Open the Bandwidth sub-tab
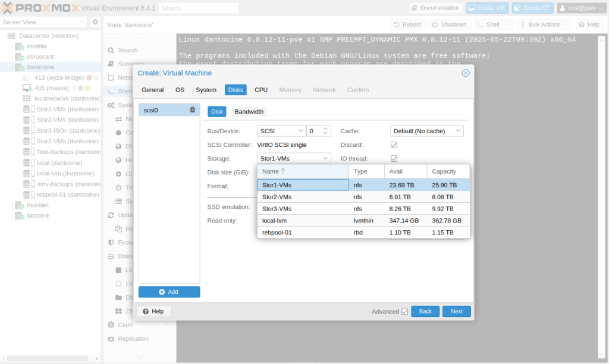The image size is (609, 364). click(x=249, y=111)
